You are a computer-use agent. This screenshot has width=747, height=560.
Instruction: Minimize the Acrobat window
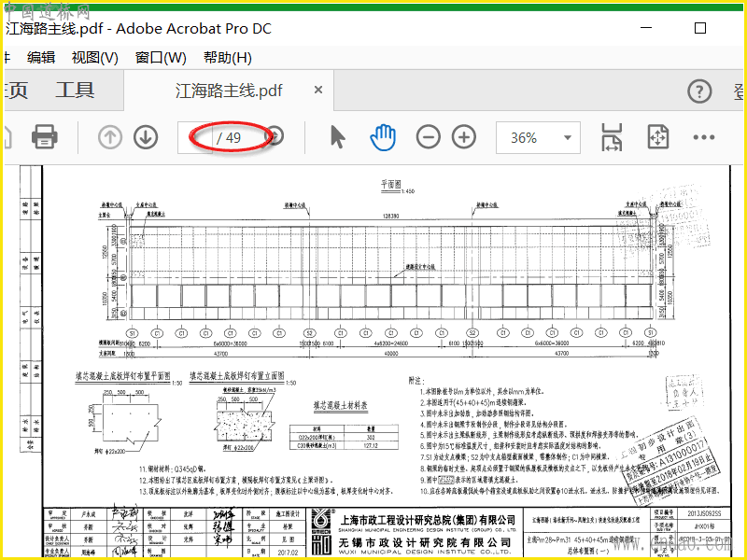[646, 28]
